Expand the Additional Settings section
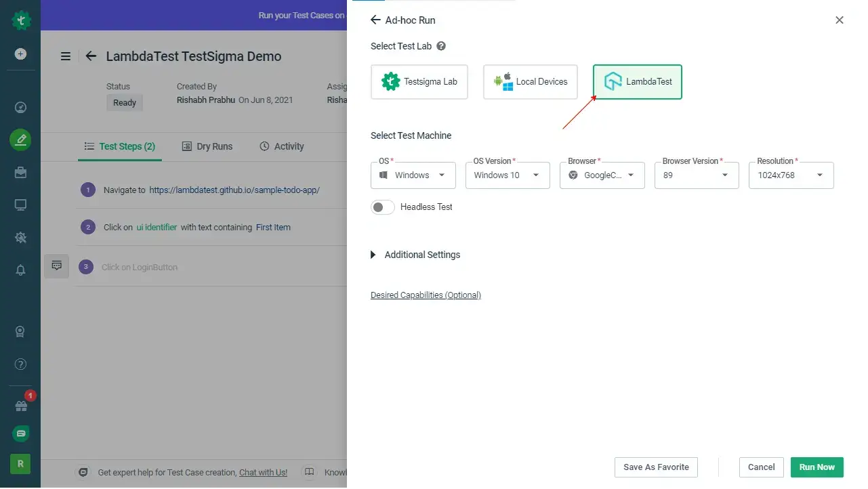 pos(415,255)
